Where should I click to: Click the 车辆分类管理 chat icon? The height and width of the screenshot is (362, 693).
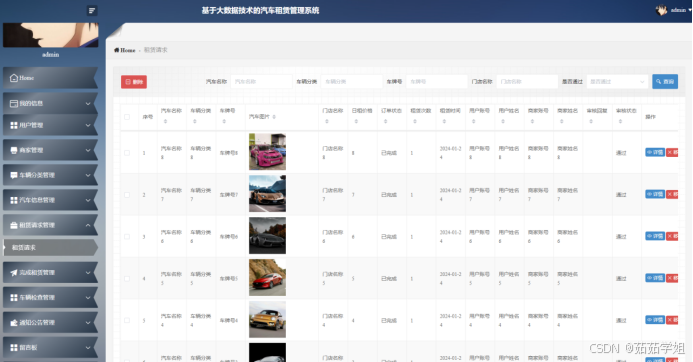14,175
